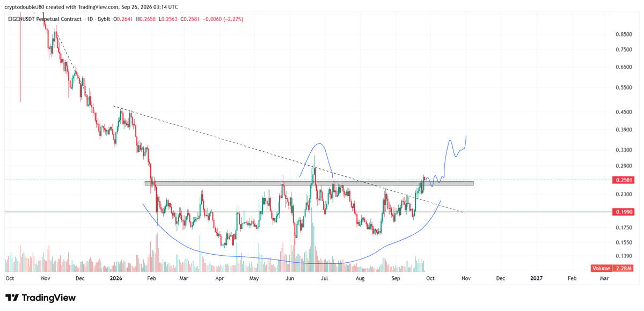Click the red 0.2581 current price label
The width and height of the screenshot is (644, 311).
pyautogui.click(x=623, y=180)
